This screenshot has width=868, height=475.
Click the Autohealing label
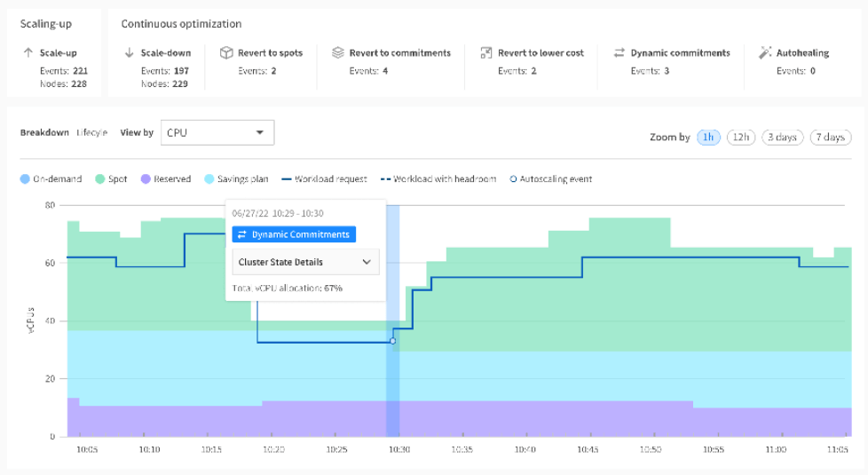pos(802,53)
